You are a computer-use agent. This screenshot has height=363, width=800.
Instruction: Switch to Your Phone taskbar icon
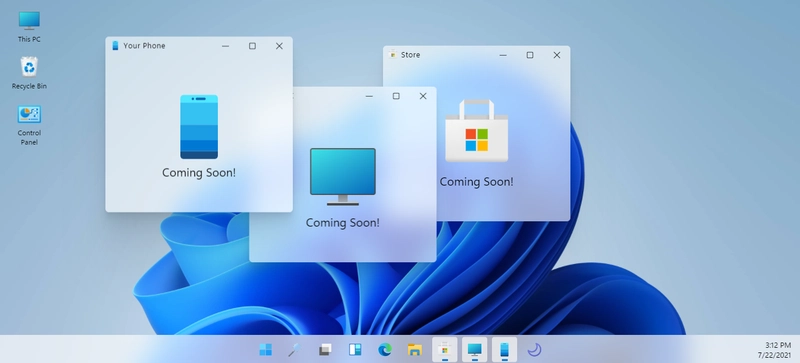click(505, 350)
